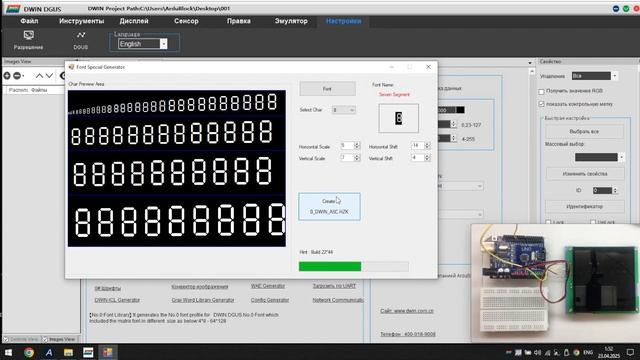Open the DWIN app taskbar icon

tap(88, 352)
